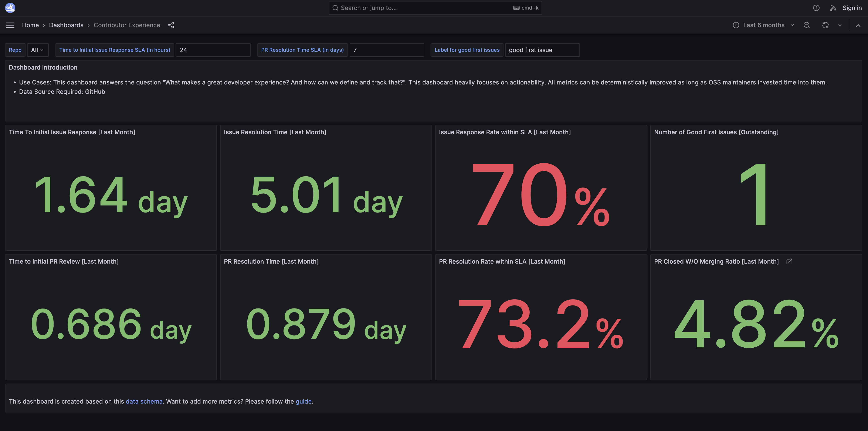Expand the auto-refresh interval dropdown arrow
This screenshot has height=431, width=868.
tap(840, 25)
